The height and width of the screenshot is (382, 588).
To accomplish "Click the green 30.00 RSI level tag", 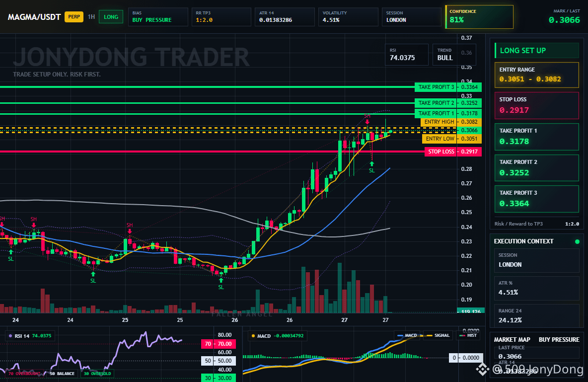I will pos(219,378).
